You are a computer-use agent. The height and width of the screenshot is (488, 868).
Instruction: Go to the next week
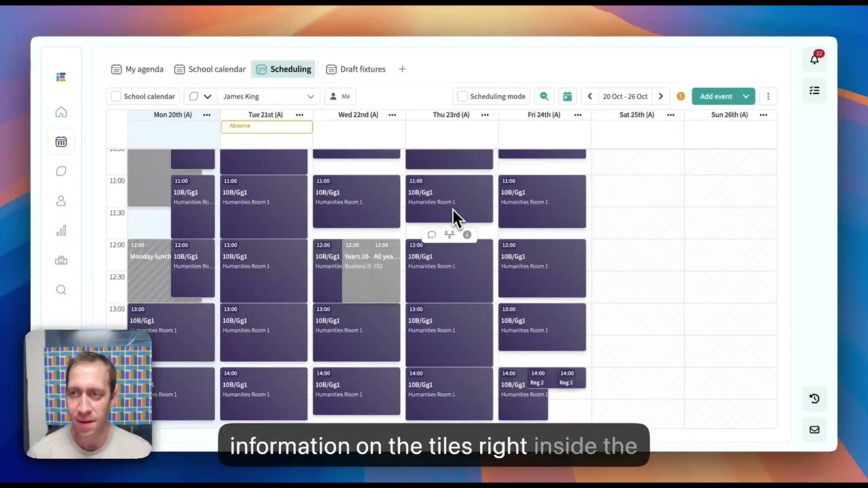[660, 96]
